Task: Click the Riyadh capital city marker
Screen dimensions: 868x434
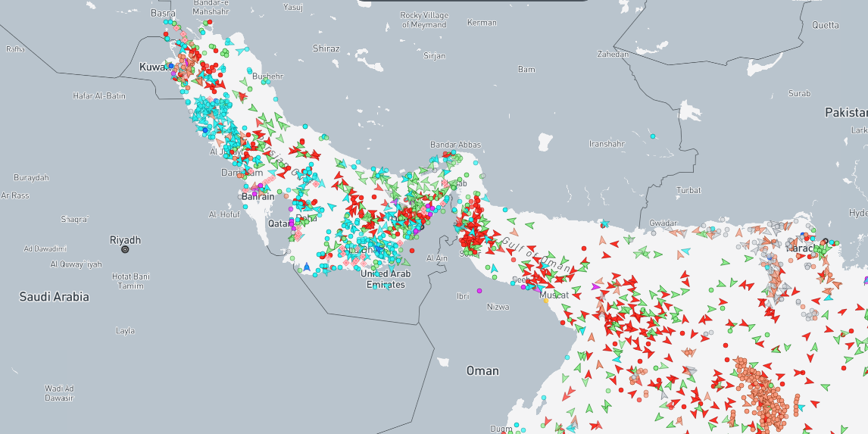Action: pos(125,250)
